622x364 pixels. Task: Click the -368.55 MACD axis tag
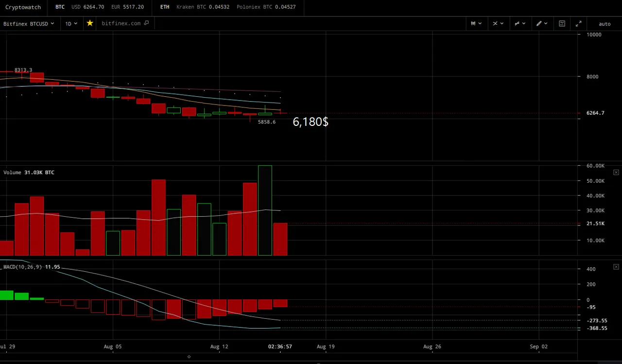tap(597, 329)
